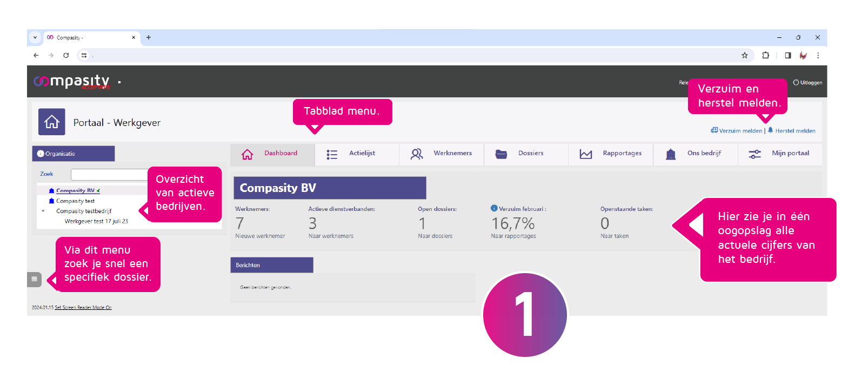Viewport: 868px width, 384px height.
Task: Follow the Nieuwe werknemer link
Action: [x=260, y=236]
